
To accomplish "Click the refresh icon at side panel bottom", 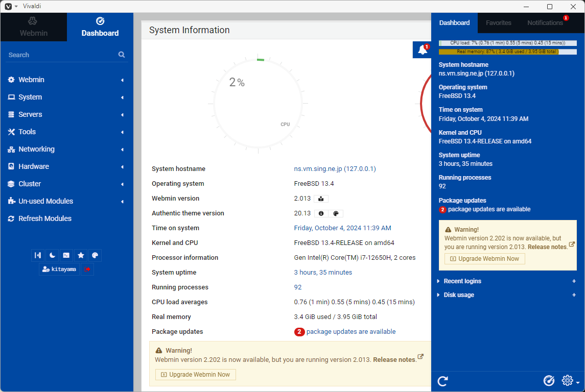I will coord(442,381).
